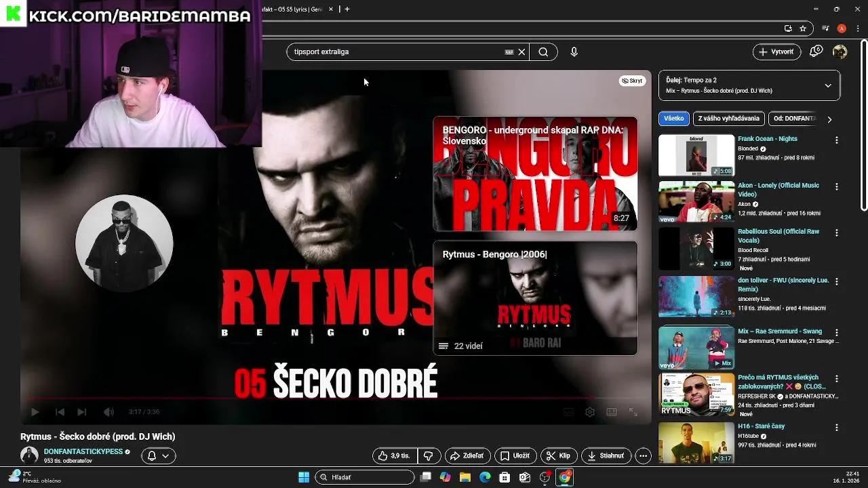868x488 pixels.
Task: Open H16 - Staré časy video title
Action: [761, 426]
